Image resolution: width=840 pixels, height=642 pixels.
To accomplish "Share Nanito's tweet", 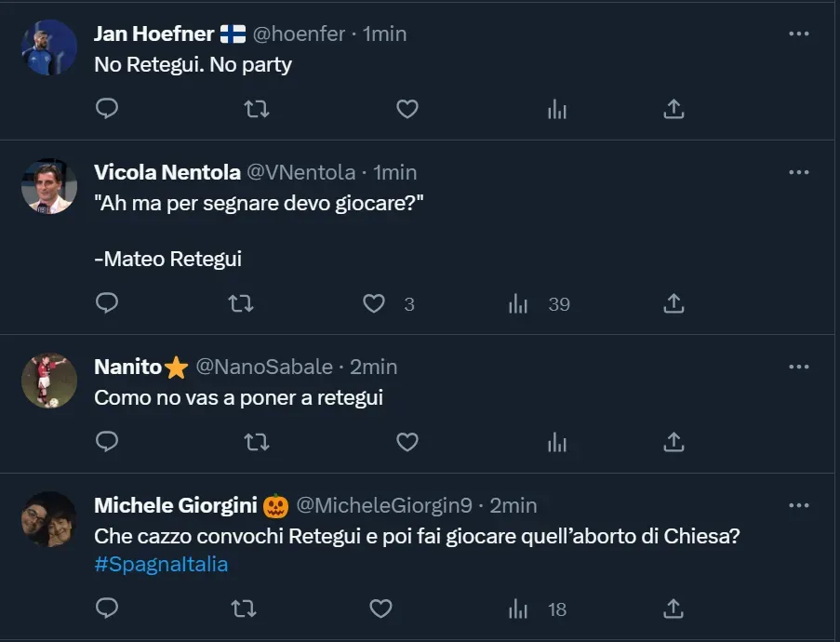I will point(673,442).
